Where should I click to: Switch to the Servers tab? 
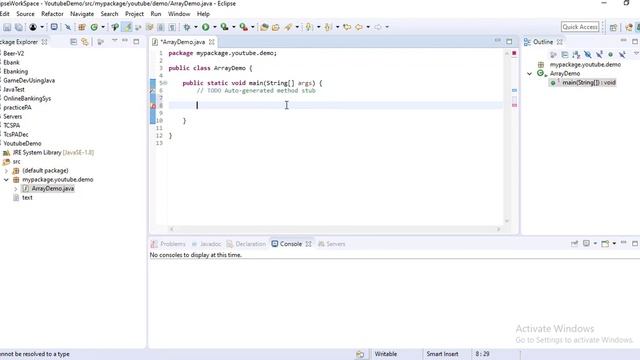pyautogui.click(x=332, y=244)
